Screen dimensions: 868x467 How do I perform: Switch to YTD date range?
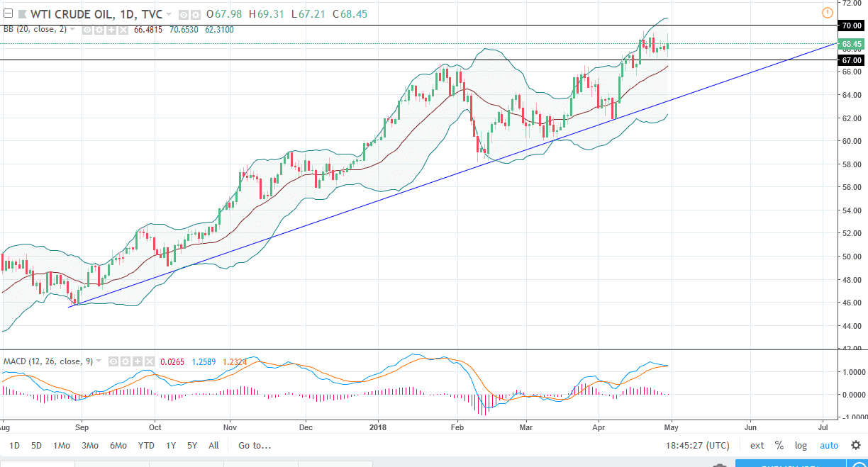[146, 446]
